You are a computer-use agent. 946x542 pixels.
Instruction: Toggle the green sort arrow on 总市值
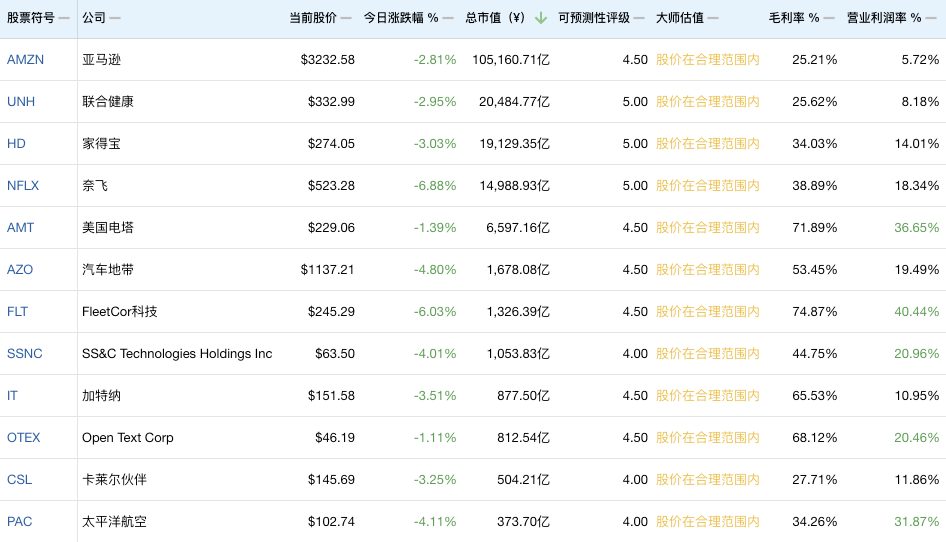click(x=541, y=18)
